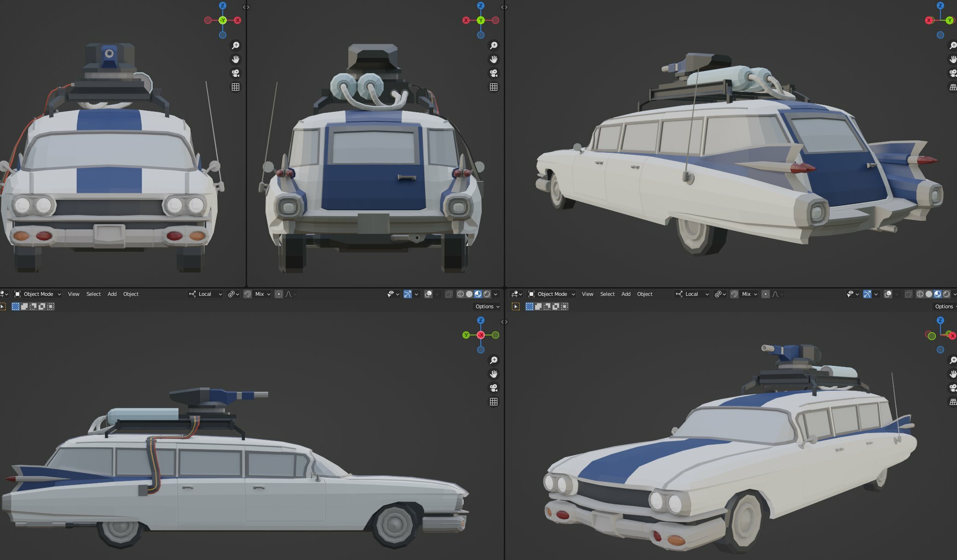Toggle camera view in side-view viewport

pyautogui.click(x=494, y=388)
